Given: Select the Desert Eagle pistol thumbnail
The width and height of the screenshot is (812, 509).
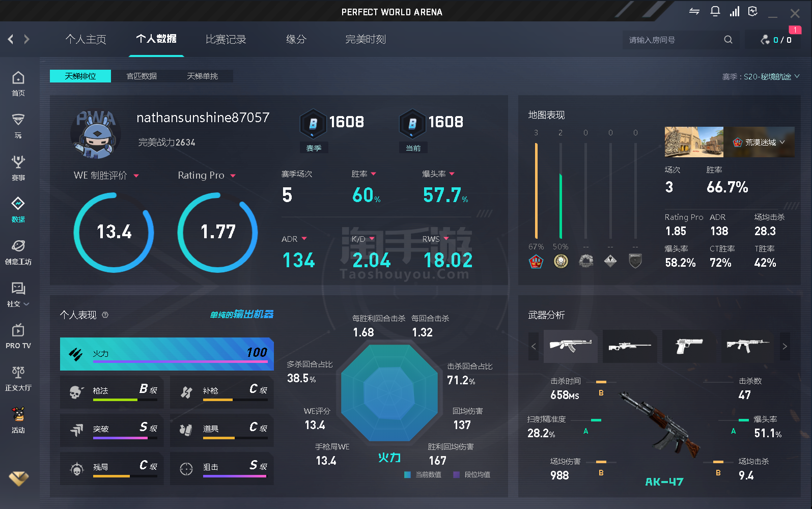Looking at the screenshot, I should [689, 346].
